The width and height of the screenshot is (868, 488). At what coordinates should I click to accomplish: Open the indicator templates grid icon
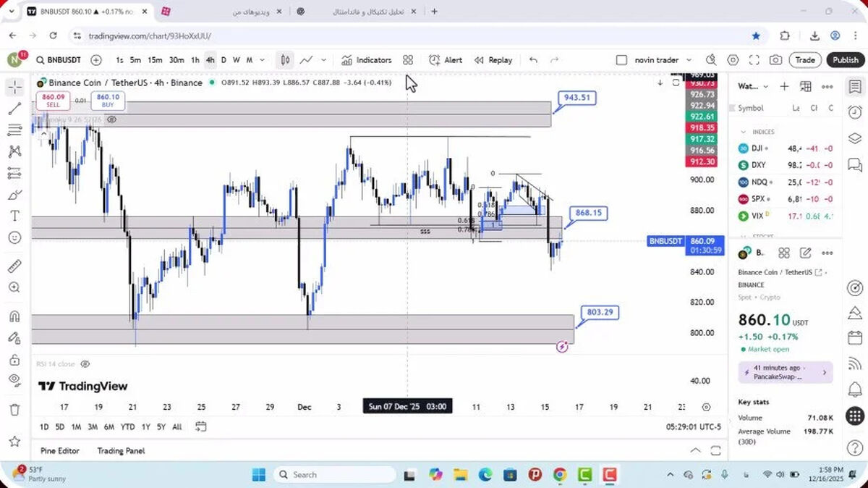408,60
